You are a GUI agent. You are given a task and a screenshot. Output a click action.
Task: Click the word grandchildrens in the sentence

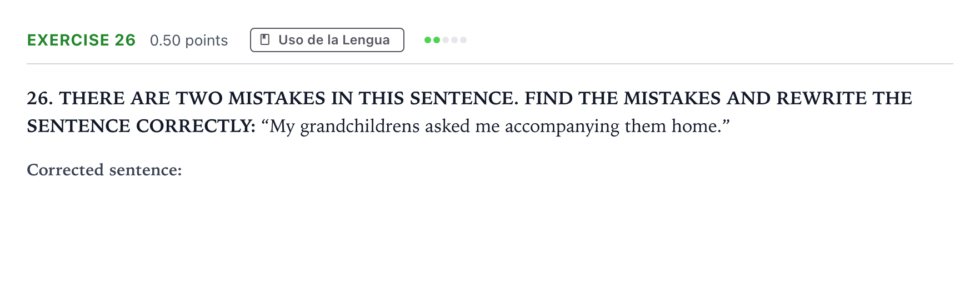359,127
